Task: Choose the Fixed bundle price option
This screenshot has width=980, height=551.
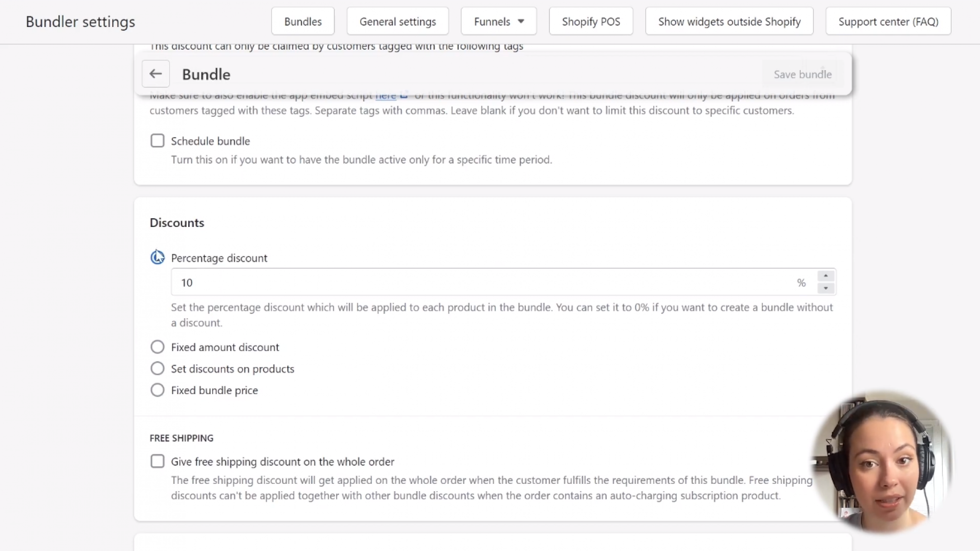Action: [157, 390]
